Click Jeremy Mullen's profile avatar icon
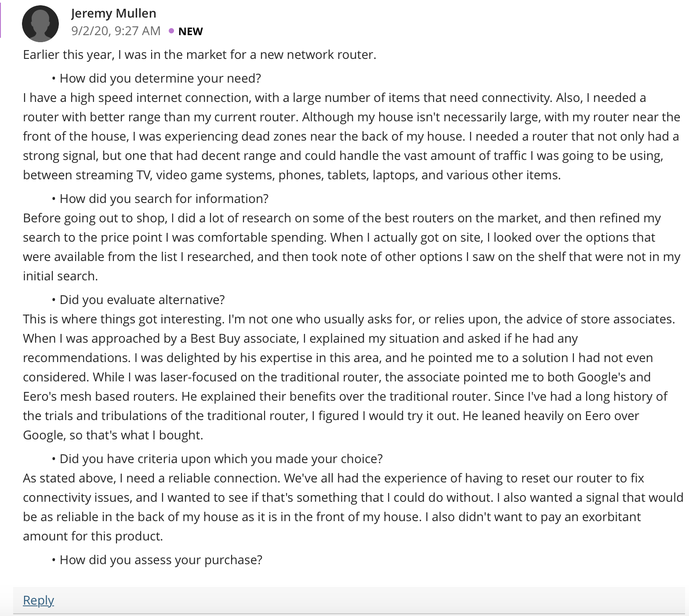The width and height of the screenshot is (689, 616). (40, 24)
